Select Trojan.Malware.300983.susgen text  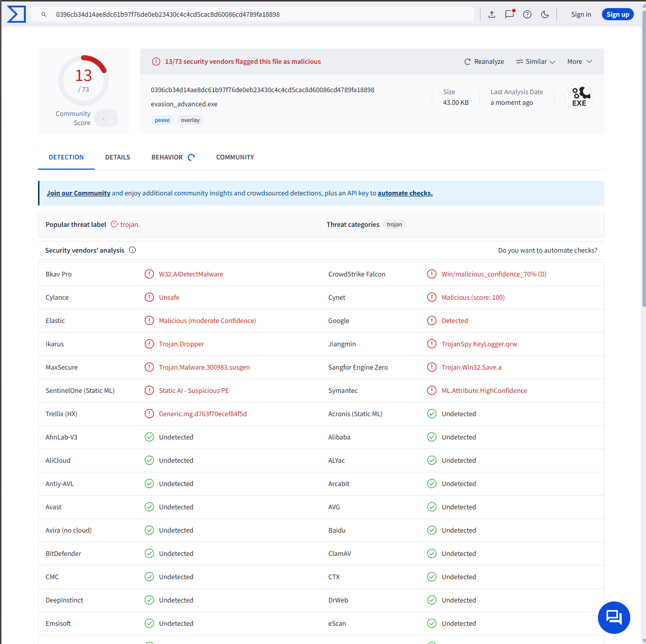pyautogui.click(x=204, y=367)
